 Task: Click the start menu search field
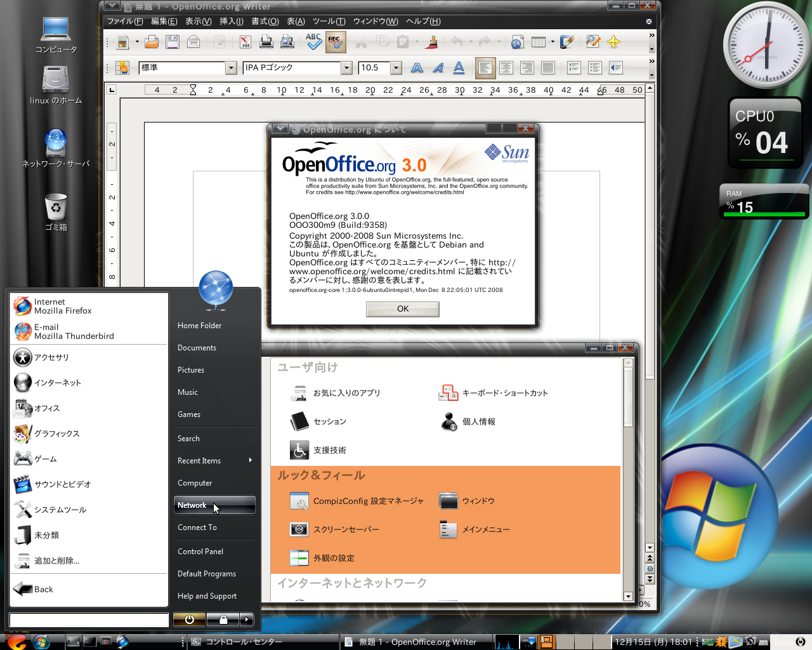(x=89, y=620)
